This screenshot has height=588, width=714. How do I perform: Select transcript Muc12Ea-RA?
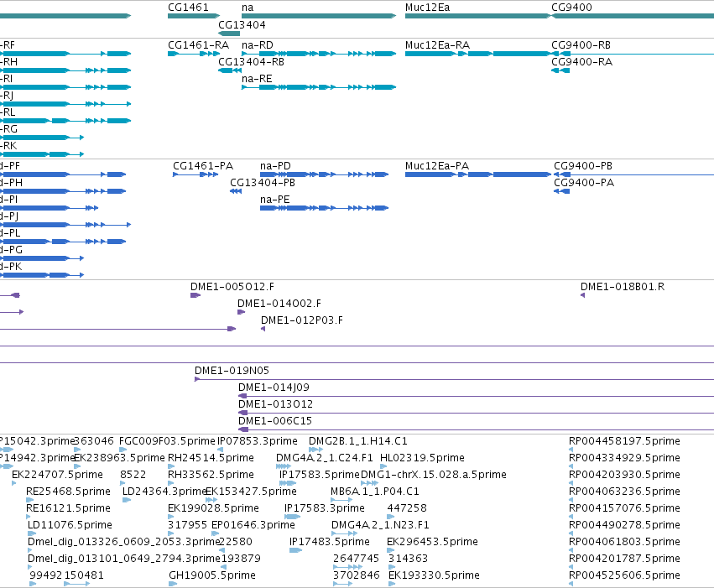tap(437, 45)
